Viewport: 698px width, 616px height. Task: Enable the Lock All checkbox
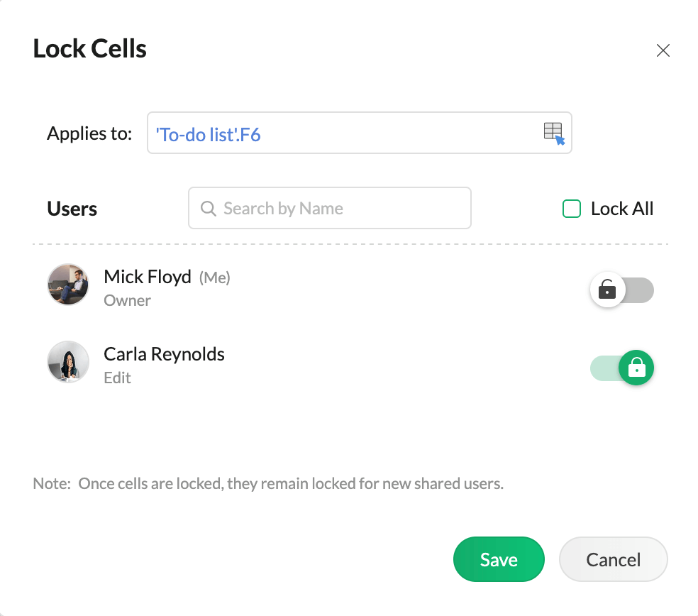point(572,209)
